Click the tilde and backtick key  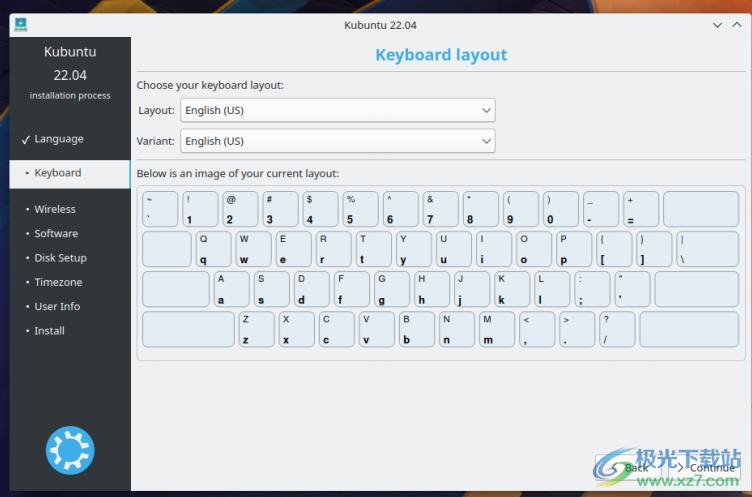[160, 209]
